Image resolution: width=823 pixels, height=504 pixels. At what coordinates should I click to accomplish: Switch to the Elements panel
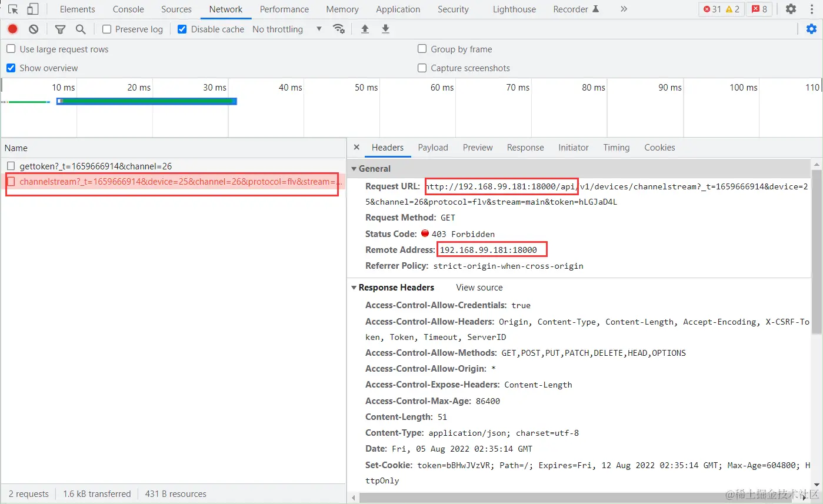point(77,9)
